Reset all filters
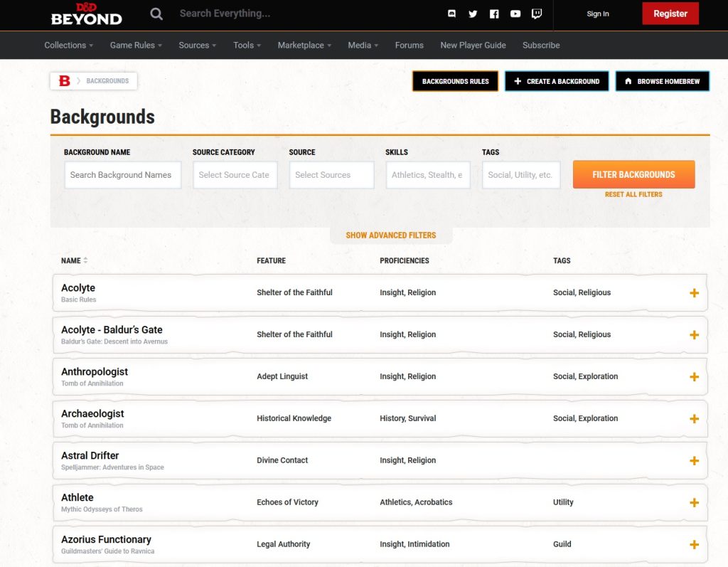This screenshot has height=567, width=728. [633, 194]
